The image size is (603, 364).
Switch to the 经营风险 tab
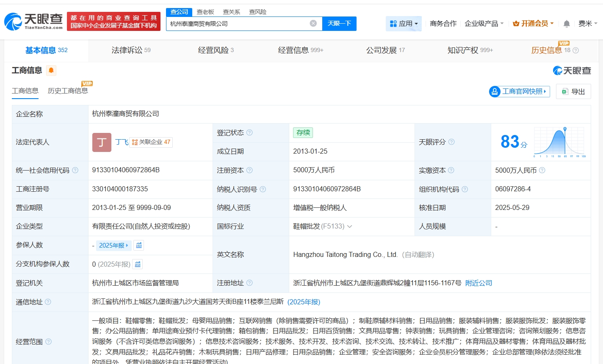tap(216, 50)
